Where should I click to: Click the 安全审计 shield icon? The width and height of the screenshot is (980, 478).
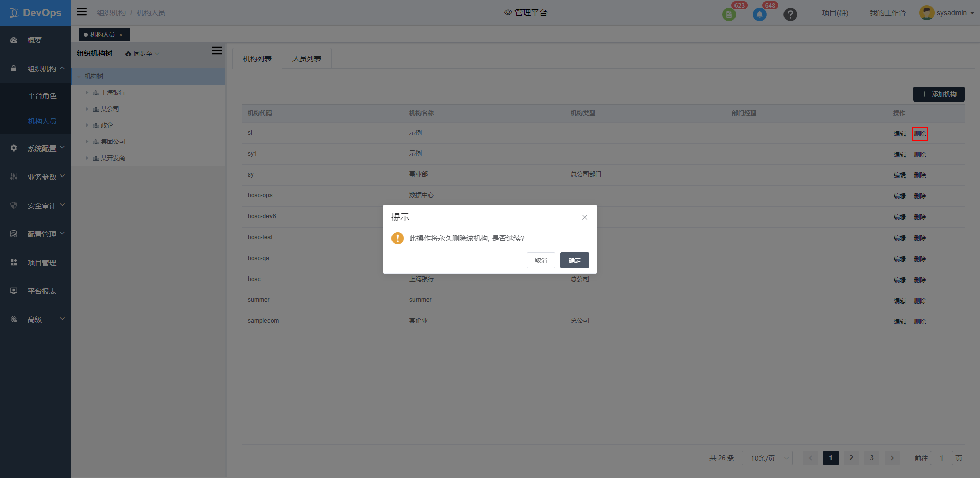point(14,206)
